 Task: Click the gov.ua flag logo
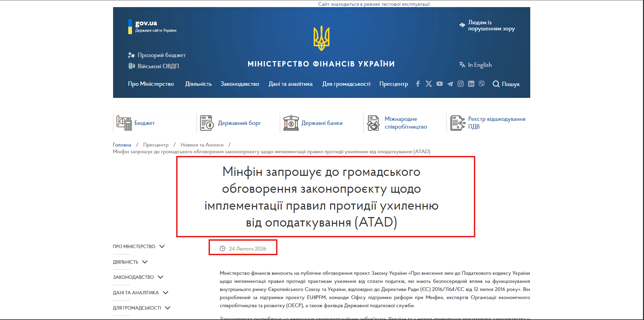130,27
